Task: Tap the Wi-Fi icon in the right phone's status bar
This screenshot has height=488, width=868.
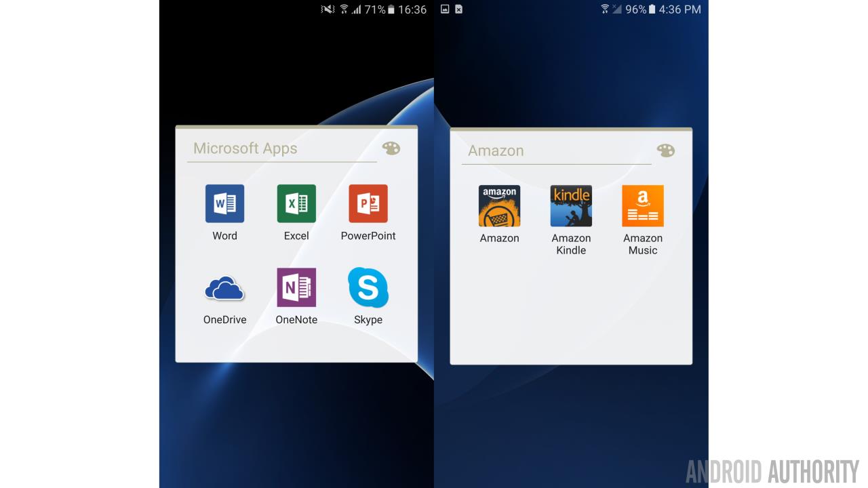Action: (605, 9)
